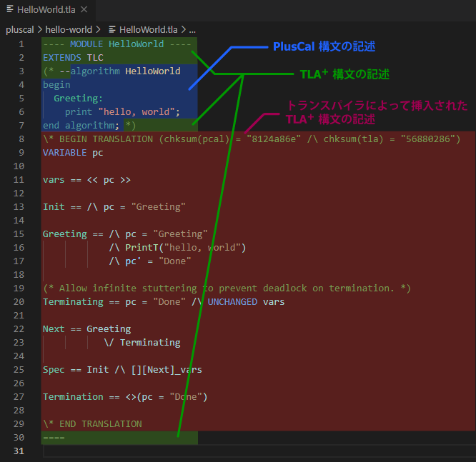Click line number 8 in the gutter
The image size is (476, 462).
click(x=21, y=139)
